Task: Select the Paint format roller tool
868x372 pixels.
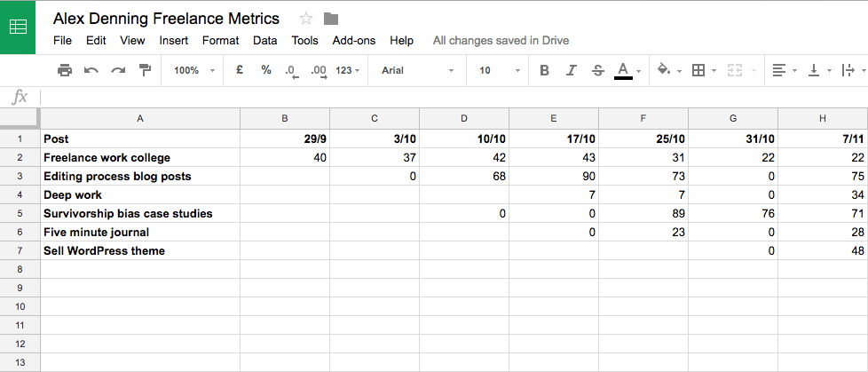Action: [x=145, y=70]
